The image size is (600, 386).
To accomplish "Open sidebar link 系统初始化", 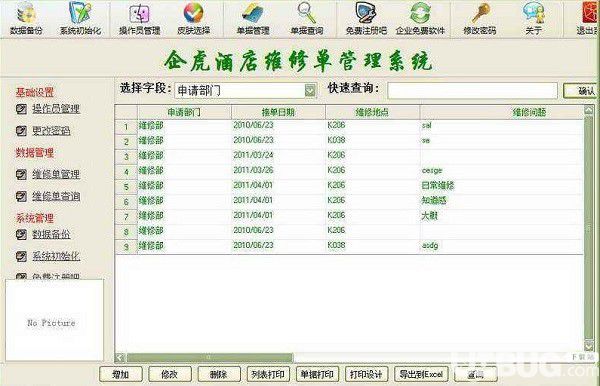I will point(56,256).
